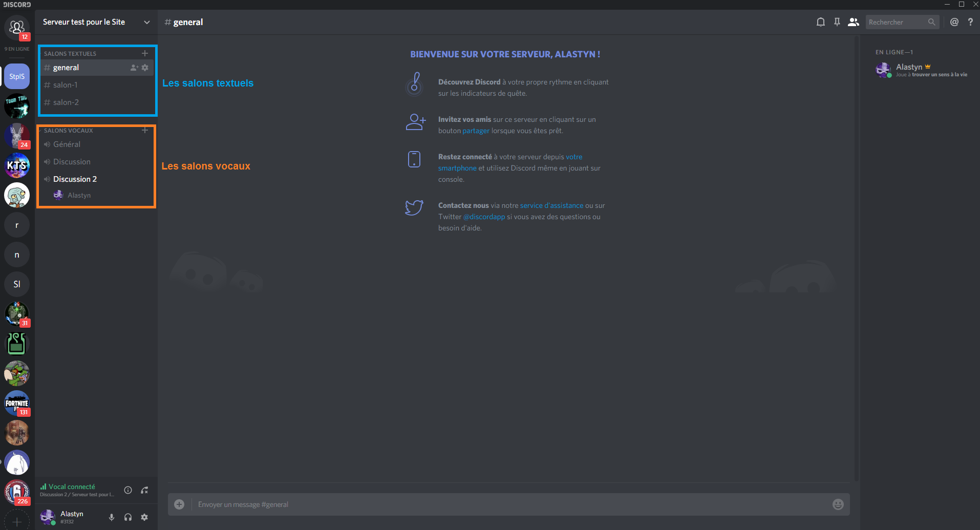Toggle microphone mute
The width and height of the screenshot is (980, 530).
pos(112,517)
